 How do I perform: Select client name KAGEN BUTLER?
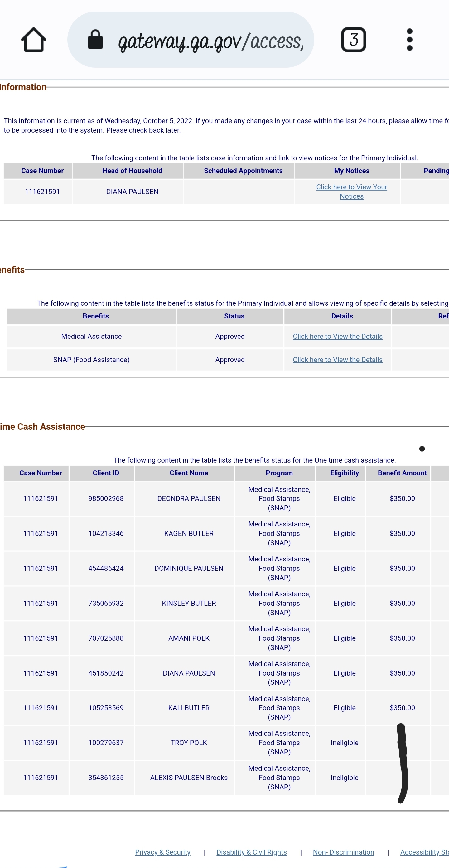pos(189,533)
